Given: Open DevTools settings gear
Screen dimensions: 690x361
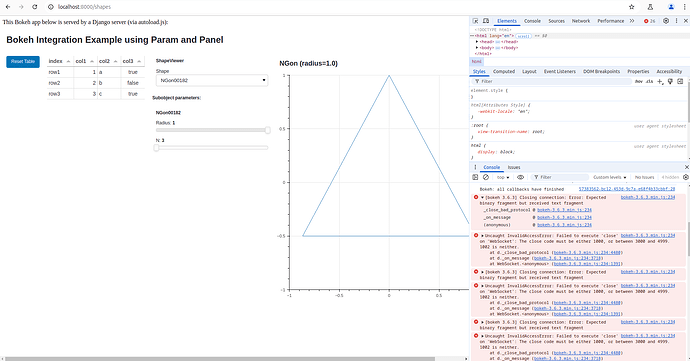Looking at the screenshot, I should pos(666,21).
